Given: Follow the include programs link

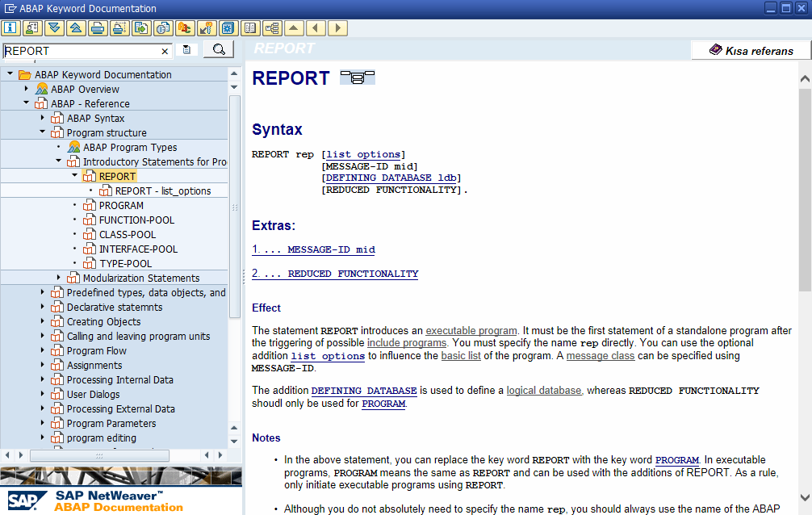Looking at the screenshot, I should pyautogui.click(x=407, y=343).
